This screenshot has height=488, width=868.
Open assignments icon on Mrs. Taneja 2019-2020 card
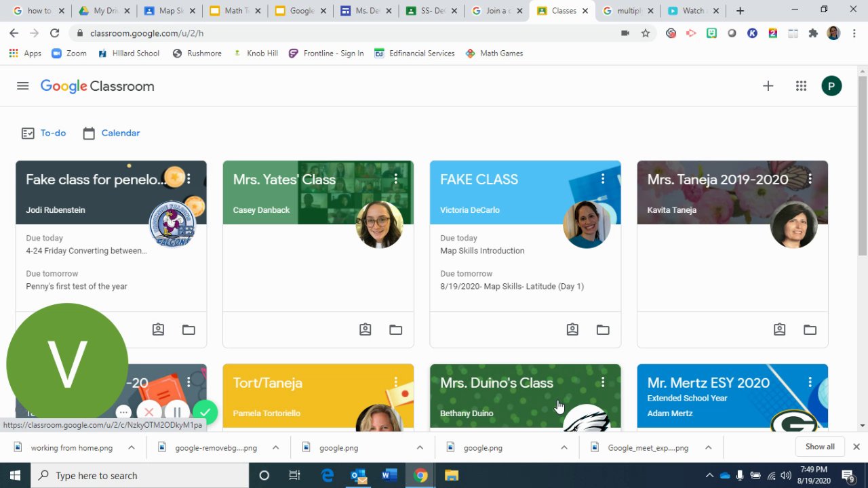(x=780, y=330)
